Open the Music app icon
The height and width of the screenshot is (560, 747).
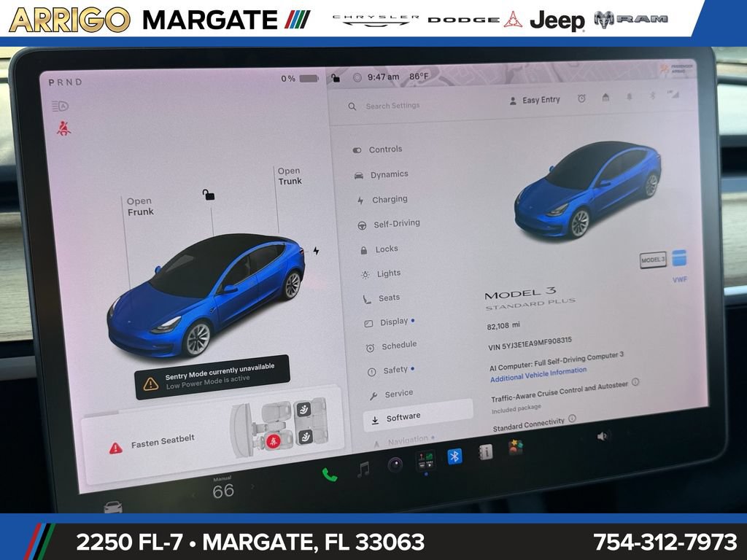pyautogui.click(x=363, y=470)
